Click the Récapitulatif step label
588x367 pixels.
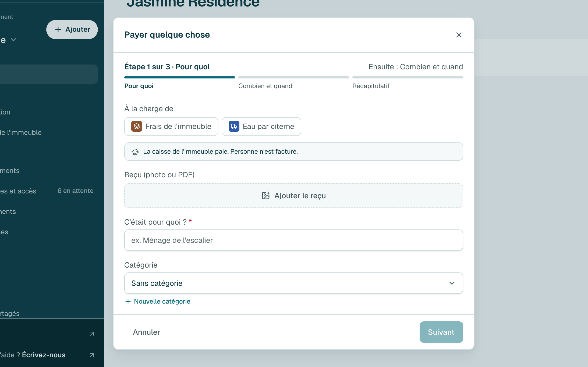click(371, 86)
